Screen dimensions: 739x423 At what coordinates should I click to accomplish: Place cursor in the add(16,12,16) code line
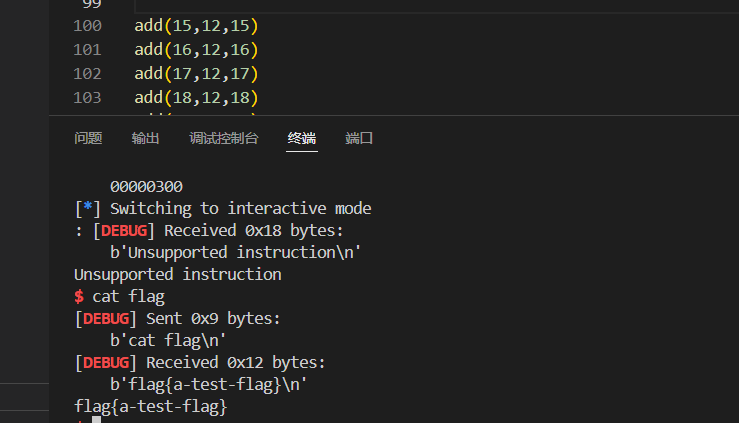pyautogui.click(x=196, y=49)
